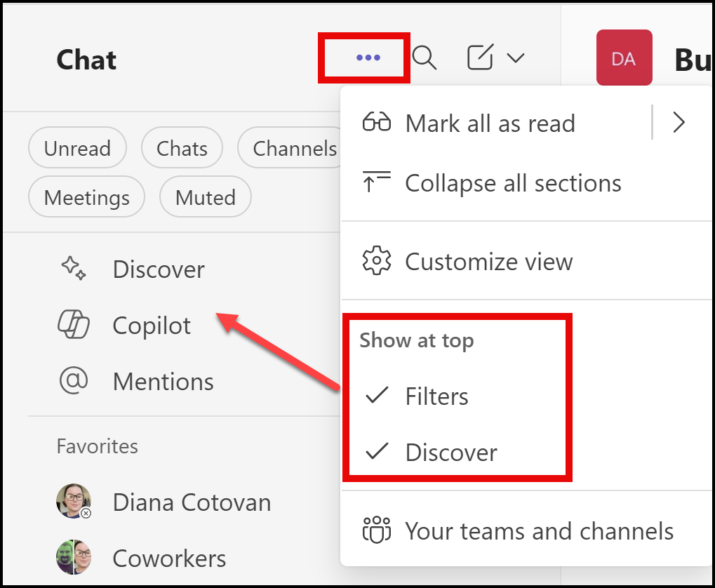Image resolution: width=715 pixels, height=588 pixels.
Task: Expand the Mark all as read submenu arrow
Action: pos(678,122)
